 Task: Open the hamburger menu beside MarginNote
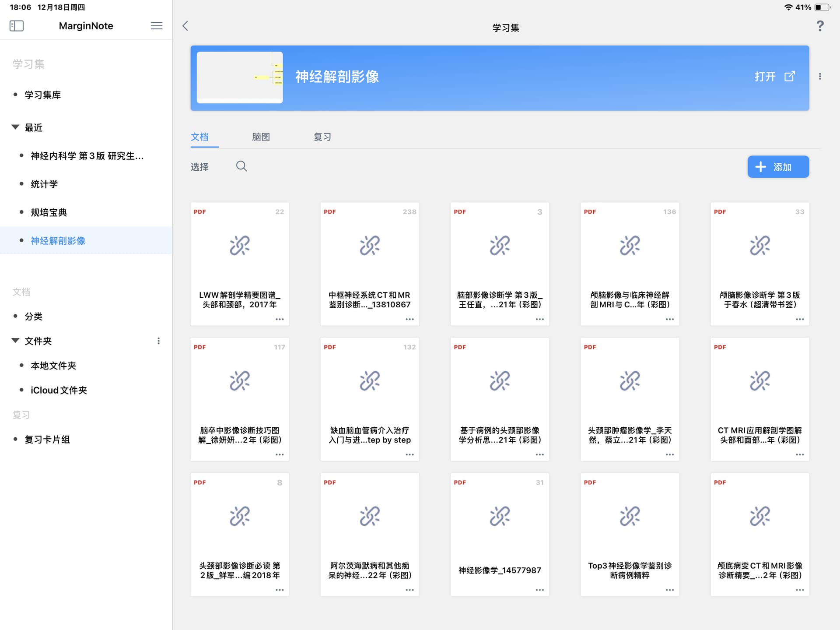[x=157, y=26]
